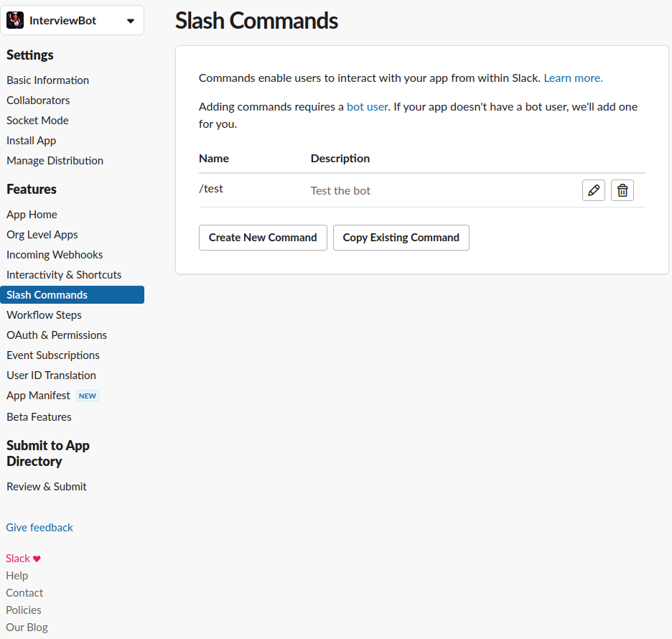Click the Settings section heading
Screen dimensions: 672x639
pyautogui.click(x=30, y=55)
